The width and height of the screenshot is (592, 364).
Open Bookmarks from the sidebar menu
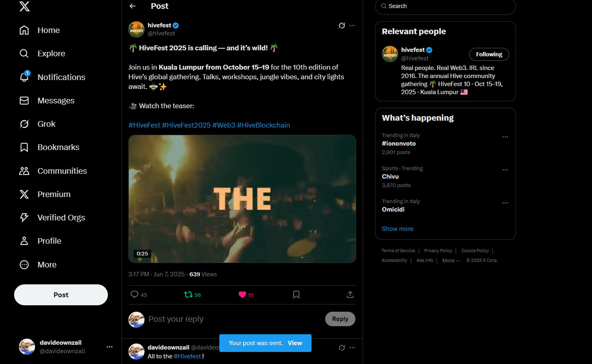pos(50,147)
